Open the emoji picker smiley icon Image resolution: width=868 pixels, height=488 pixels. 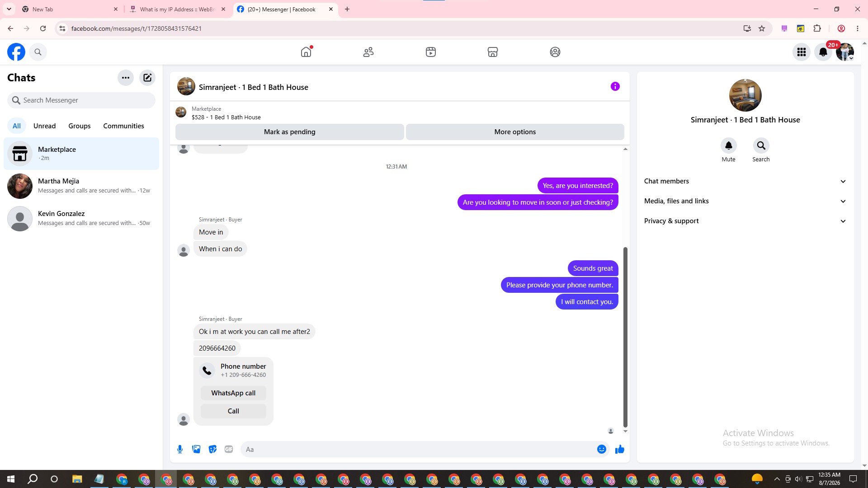point(602,449)
